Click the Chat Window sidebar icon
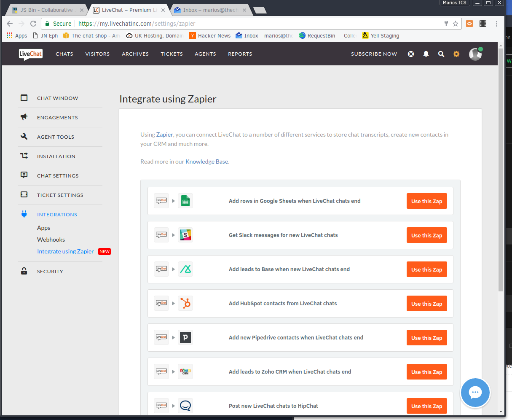This screenshot has width=512, height=420. point(24,98)
